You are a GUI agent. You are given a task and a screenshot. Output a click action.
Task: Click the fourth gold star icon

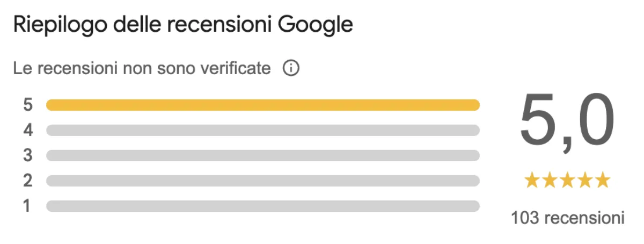pyautogui.click(x=585, y=181)
